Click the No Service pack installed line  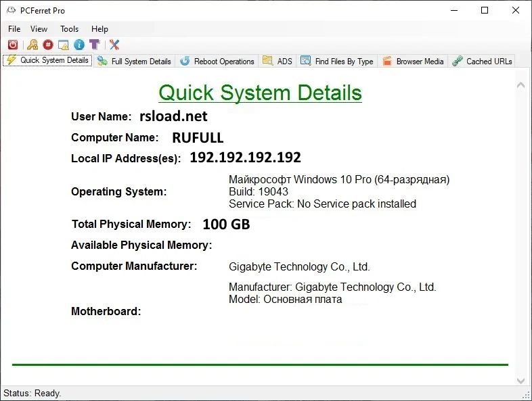tap(322, 204)
